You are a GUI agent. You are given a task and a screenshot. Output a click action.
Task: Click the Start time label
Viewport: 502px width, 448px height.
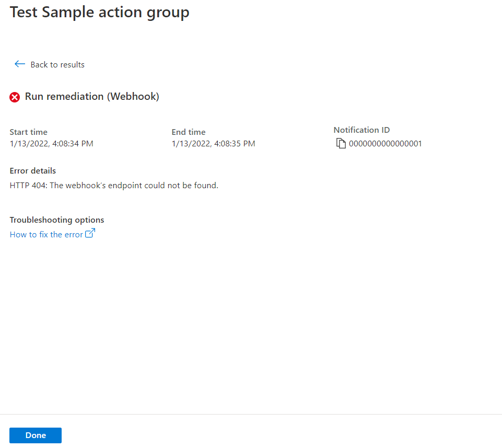pyautogui.click(x=29, y=132)
